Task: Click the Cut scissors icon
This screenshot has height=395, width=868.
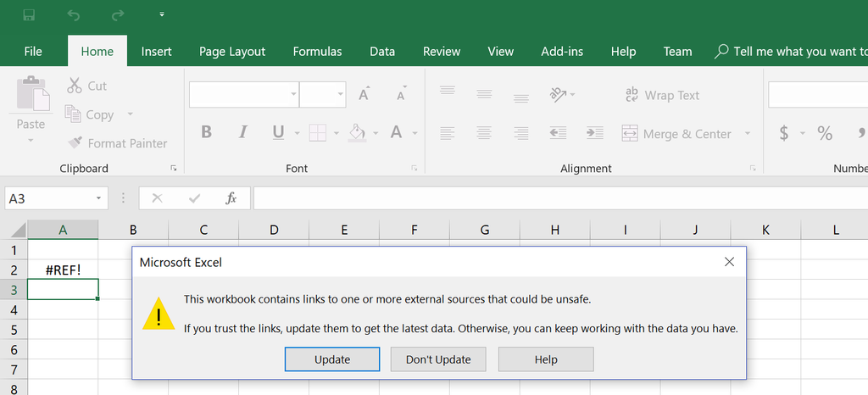Action: click(75, 86)
